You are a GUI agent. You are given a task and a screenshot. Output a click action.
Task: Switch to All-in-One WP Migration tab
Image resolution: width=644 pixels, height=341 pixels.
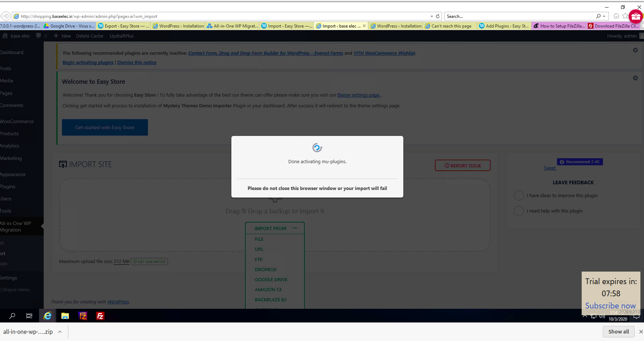click(x=232, y=26)
